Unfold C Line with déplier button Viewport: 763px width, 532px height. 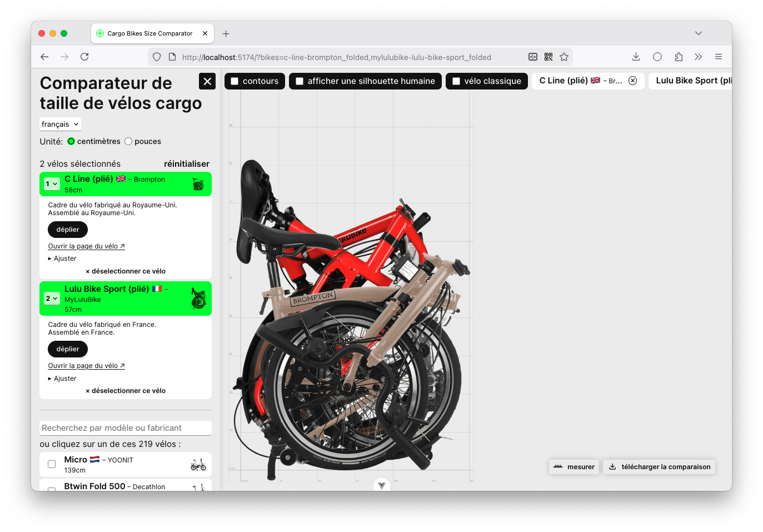point(68,230)
